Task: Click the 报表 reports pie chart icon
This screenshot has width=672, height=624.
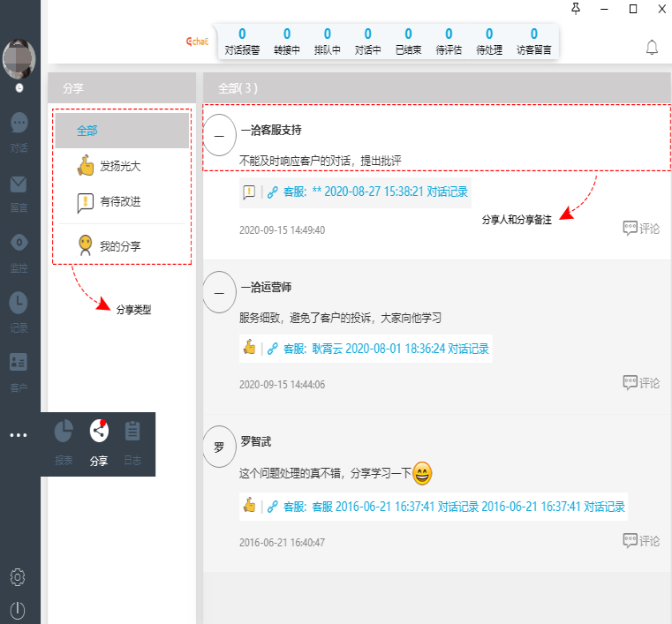Action: click(64, 432)
